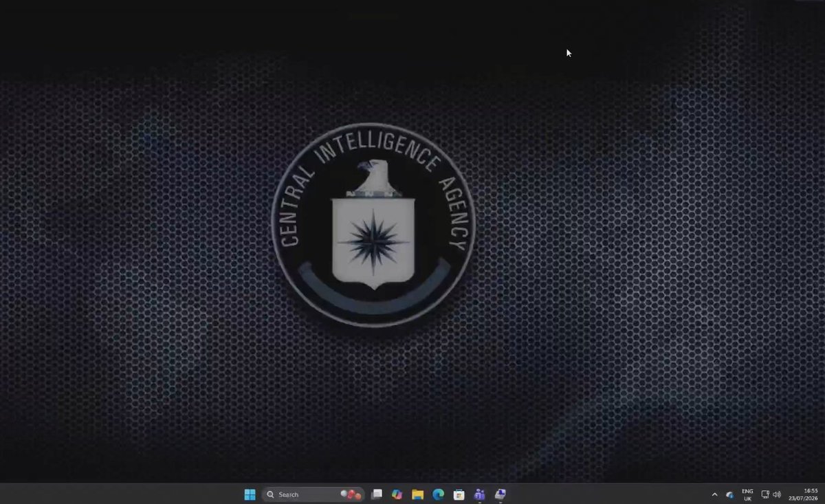The height and width of the screenshot is (504, 825).
Task: Open the Windows Start menu
Action: pos(250,494)
